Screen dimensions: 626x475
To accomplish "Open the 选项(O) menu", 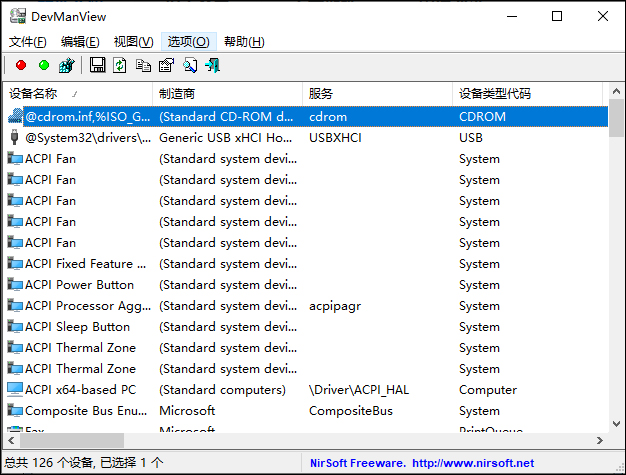I will [188, 41].
